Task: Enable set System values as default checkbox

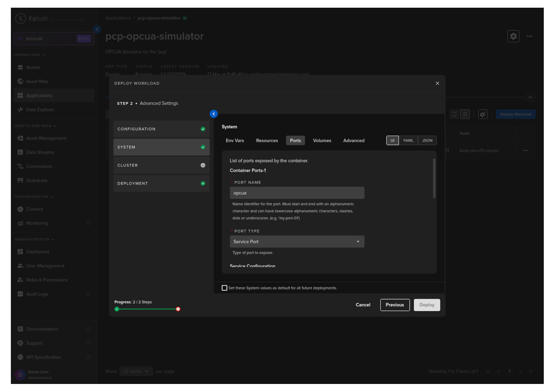Action: tap(225, 288)
